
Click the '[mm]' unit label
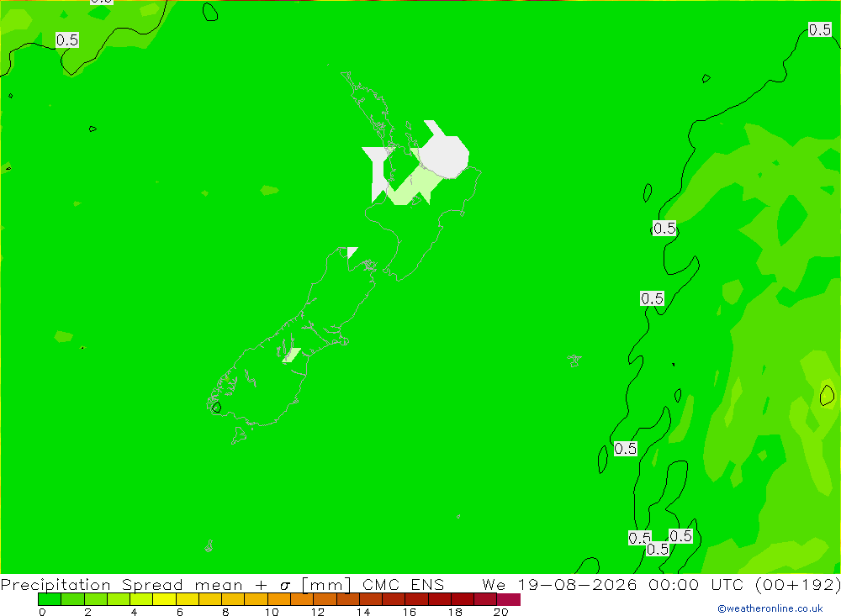pyautogui.click(x=326, y=584)
